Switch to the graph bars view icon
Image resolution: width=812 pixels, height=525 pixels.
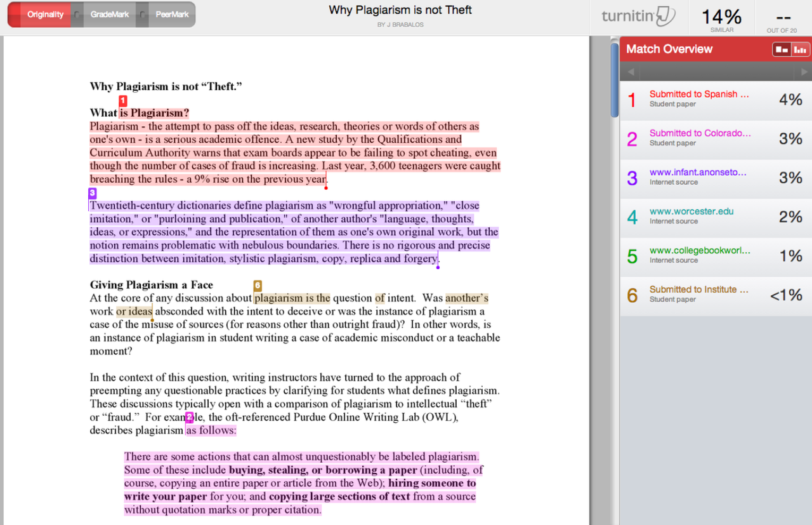[800, 49]
